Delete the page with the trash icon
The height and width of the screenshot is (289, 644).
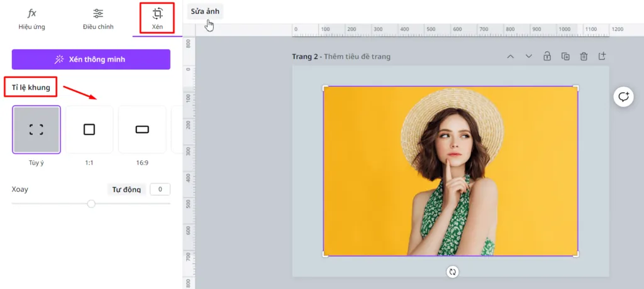point(584,57)
